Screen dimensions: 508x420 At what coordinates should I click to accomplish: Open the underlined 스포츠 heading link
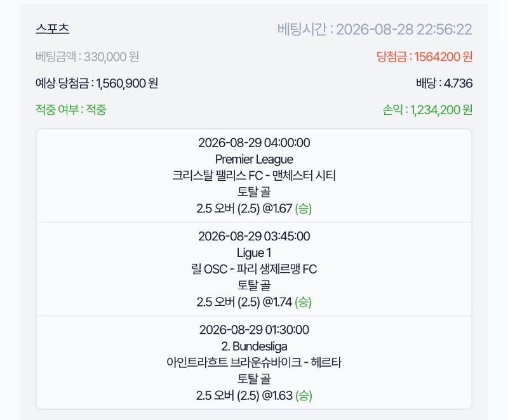point(53,29)
